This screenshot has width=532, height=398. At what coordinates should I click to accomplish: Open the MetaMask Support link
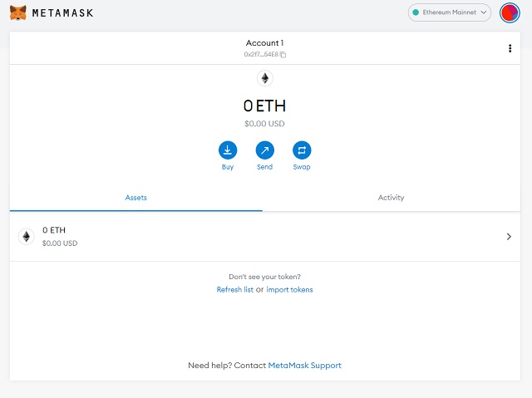click(x=305, y=366)
